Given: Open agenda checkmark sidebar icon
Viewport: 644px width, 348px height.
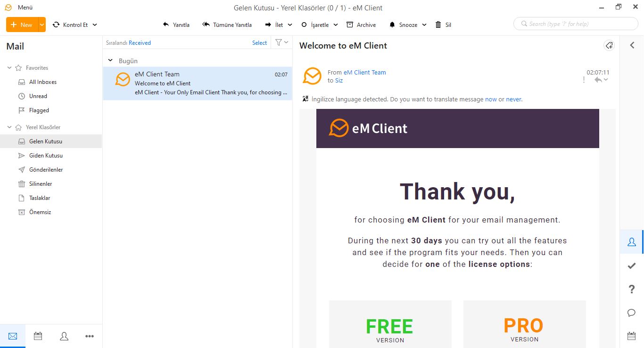Looking at the screenshot, I should click(632, 266).
